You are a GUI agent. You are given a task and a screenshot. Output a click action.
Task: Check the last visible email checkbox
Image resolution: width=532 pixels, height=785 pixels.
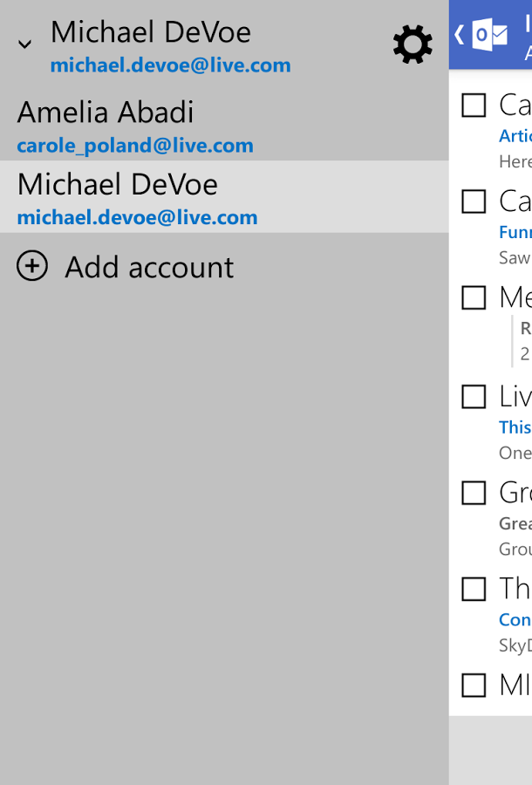pos(474,685)
